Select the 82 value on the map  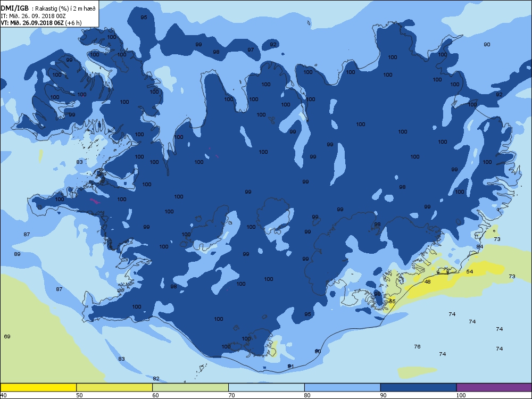coord(156,379)
